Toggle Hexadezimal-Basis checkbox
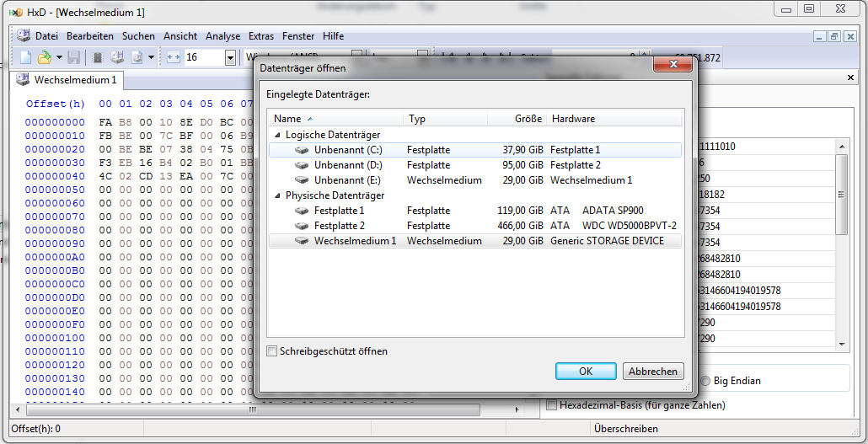This screenshot has height=444, width=868. 551,405
